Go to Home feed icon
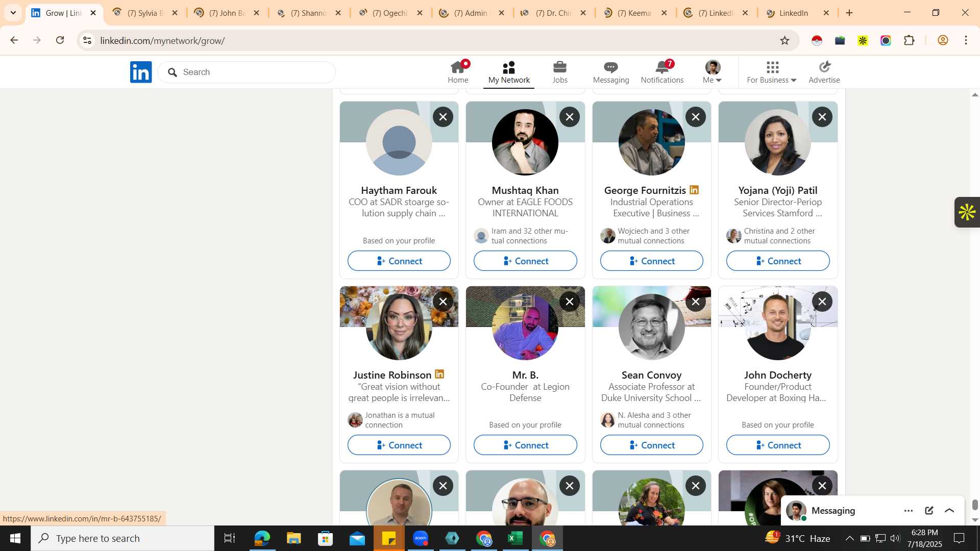Screen dimensions: 980x551 pos(458,72)
